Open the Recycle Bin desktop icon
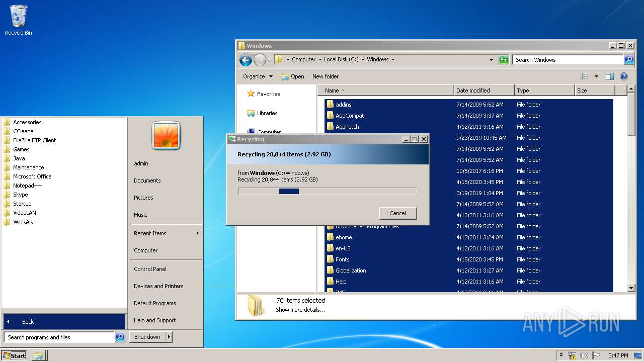The width and height of the screenshot is (644, 362). (x=18, y=21)
